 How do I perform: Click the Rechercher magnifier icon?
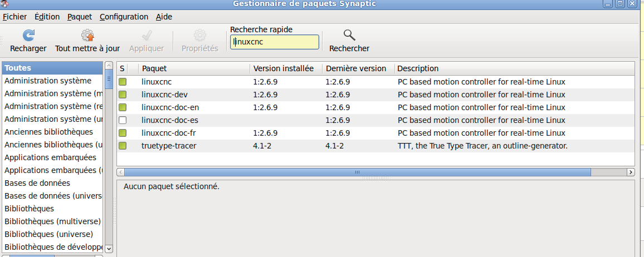[349, 35]
